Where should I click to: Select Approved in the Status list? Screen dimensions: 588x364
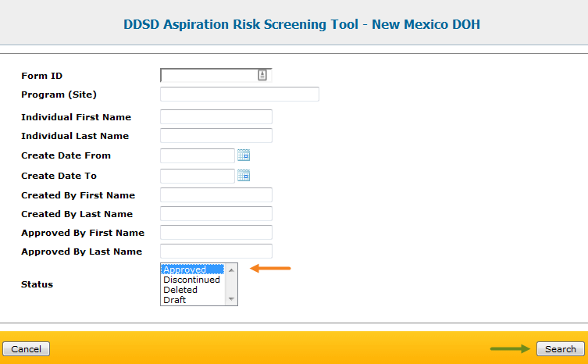coord(193,269)
